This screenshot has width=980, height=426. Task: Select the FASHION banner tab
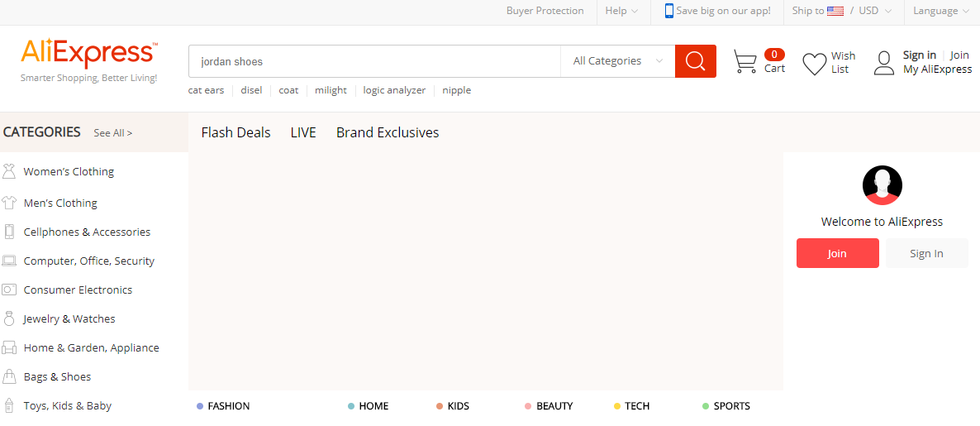223,406
